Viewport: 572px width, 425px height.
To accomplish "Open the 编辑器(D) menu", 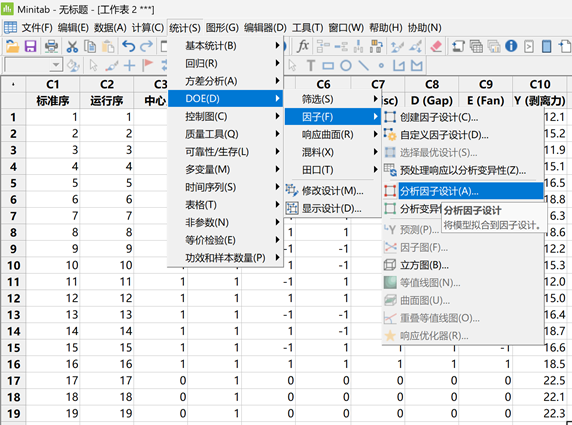I will click(265, 28).
